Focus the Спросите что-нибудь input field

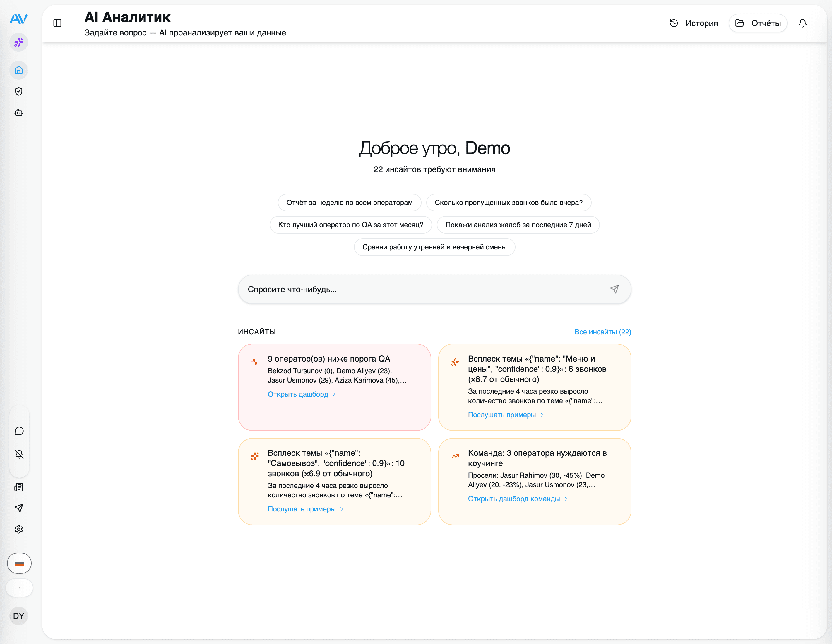pyautogui.click(x=434, y=289)
